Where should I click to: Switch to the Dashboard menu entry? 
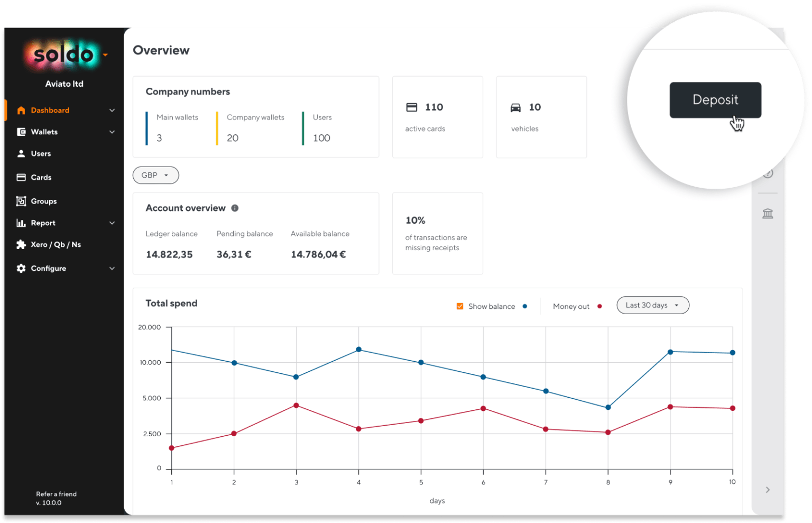(50, 110)
